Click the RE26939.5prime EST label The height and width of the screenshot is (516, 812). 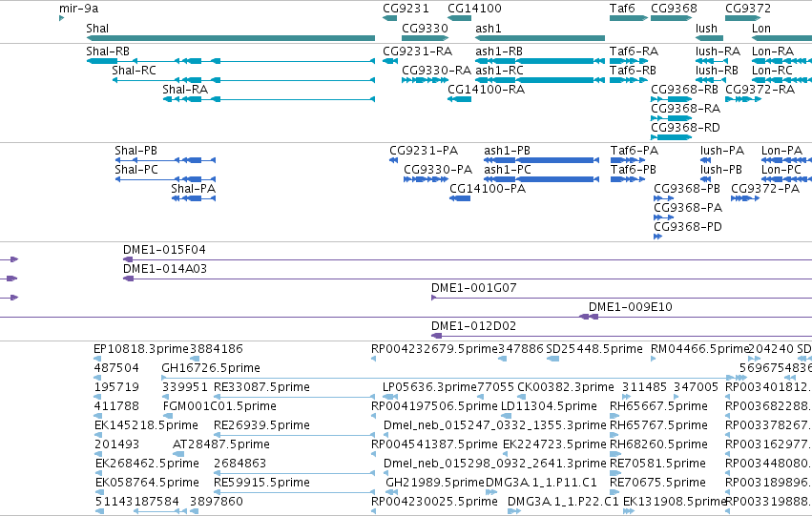tap(261, 426)
